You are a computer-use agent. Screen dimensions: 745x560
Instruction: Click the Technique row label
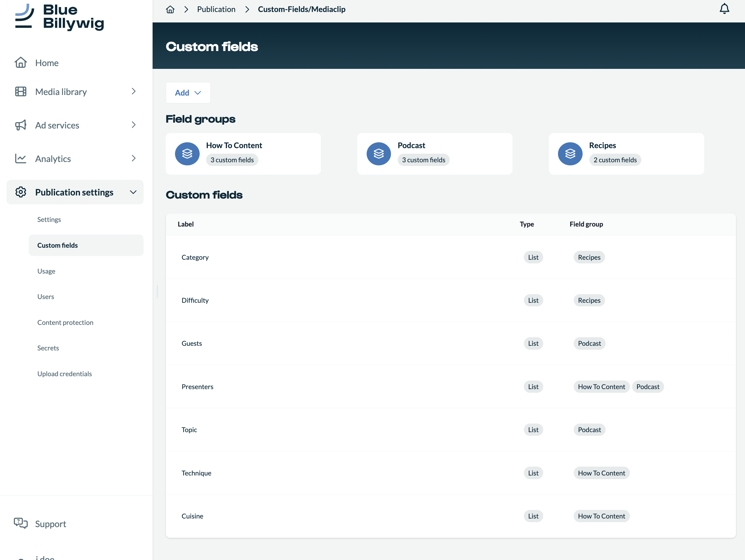(196, 473)
